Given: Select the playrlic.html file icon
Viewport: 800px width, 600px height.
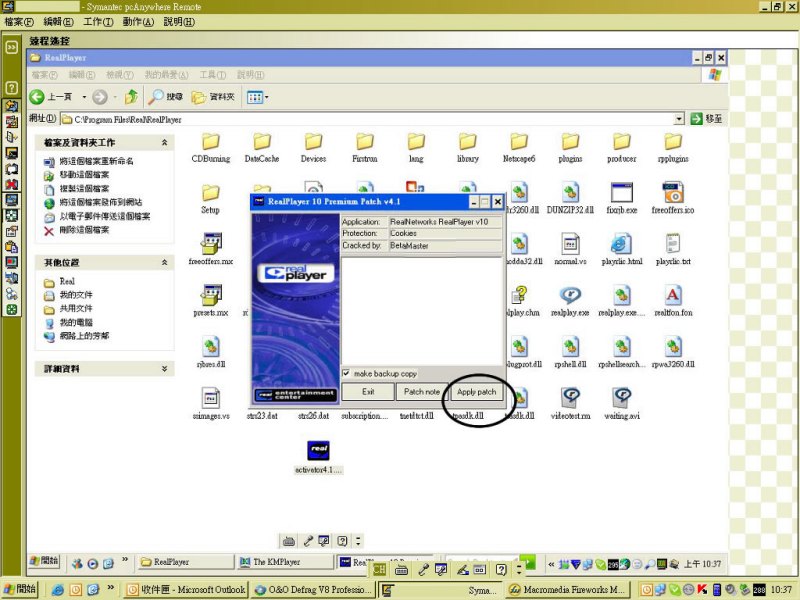Looking at the screenshot, I should coord(621,244).
